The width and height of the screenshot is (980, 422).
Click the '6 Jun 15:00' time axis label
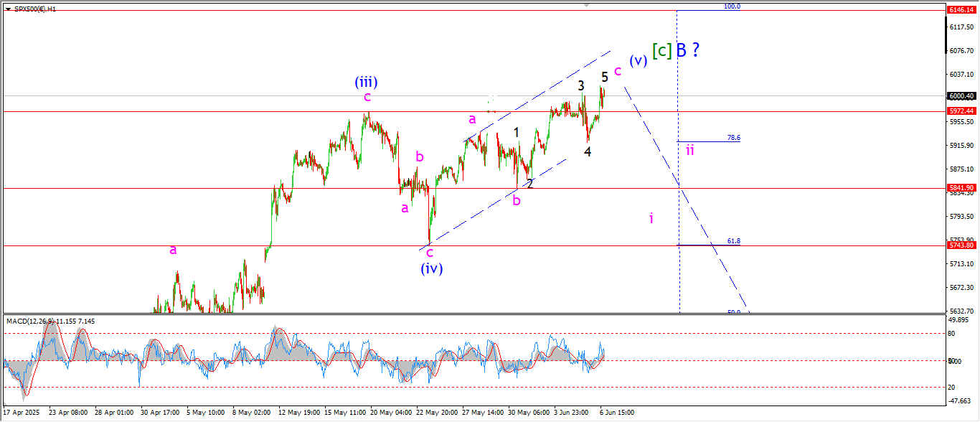[x=616, y=413]
